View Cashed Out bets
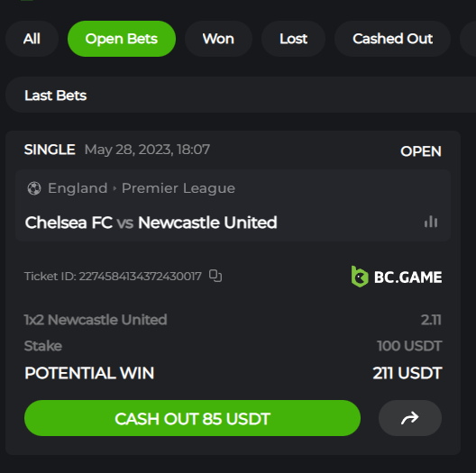The image size is (476, 473). (x=392, y=39)
